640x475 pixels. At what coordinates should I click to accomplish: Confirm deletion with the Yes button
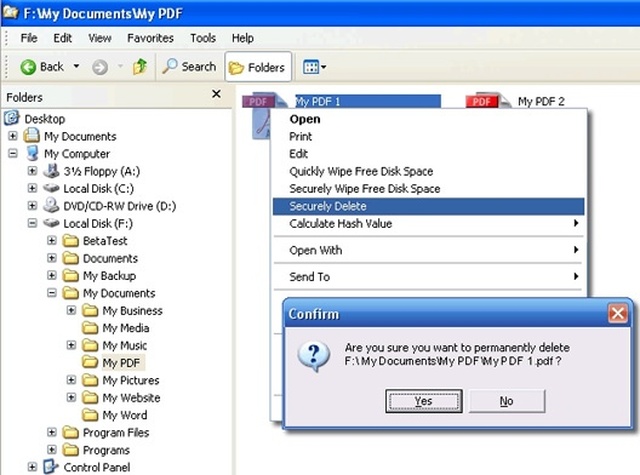click(424, 401)
